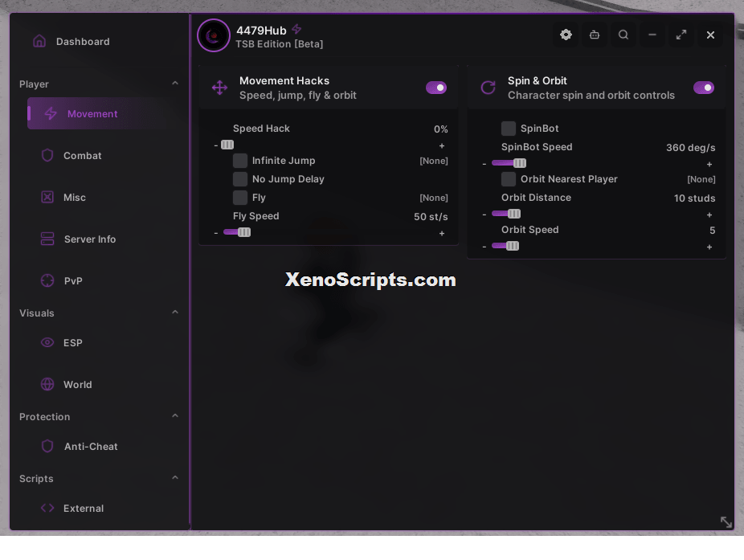The height and width of the screenshot is (560, 744).
Task: Click the External code brackets icon
Action: pyautogui.click(x=47, y=508)
